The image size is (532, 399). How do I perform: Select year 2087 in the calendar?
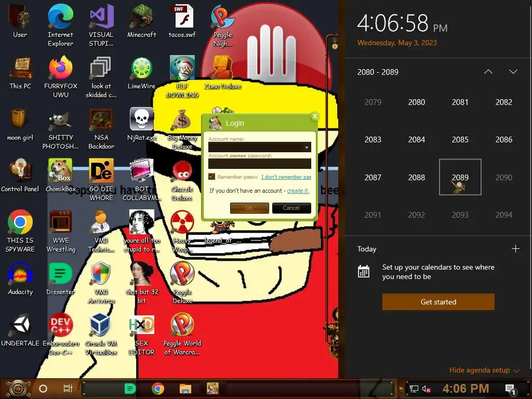tap(373, 177)
